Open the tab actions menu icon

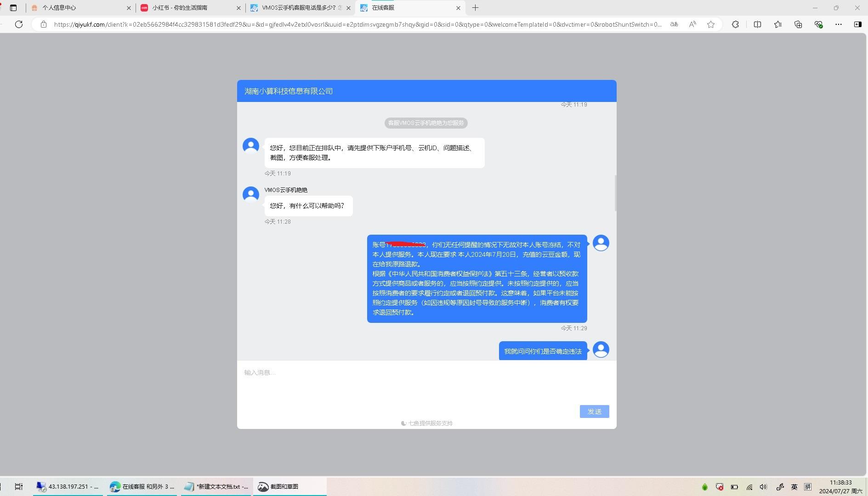pyautogui.click(x=13, y=8)
